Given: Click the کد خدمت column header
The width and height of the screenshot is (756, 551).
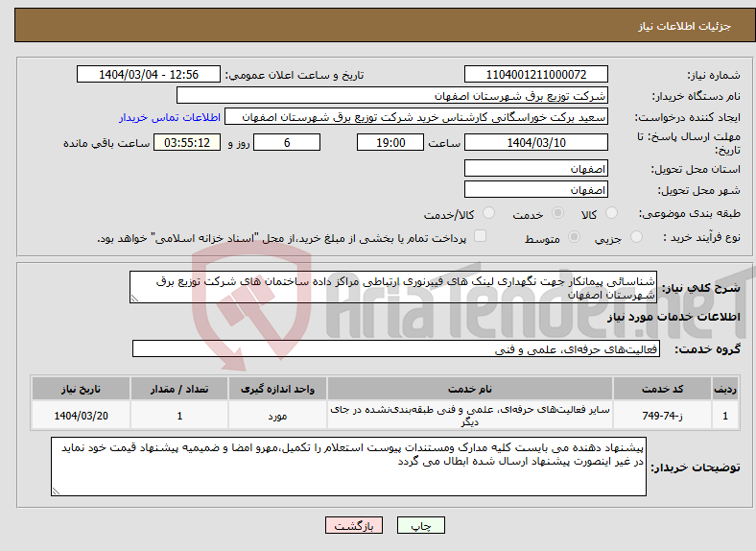Looking at the screenshot, I should click(663, 389).
